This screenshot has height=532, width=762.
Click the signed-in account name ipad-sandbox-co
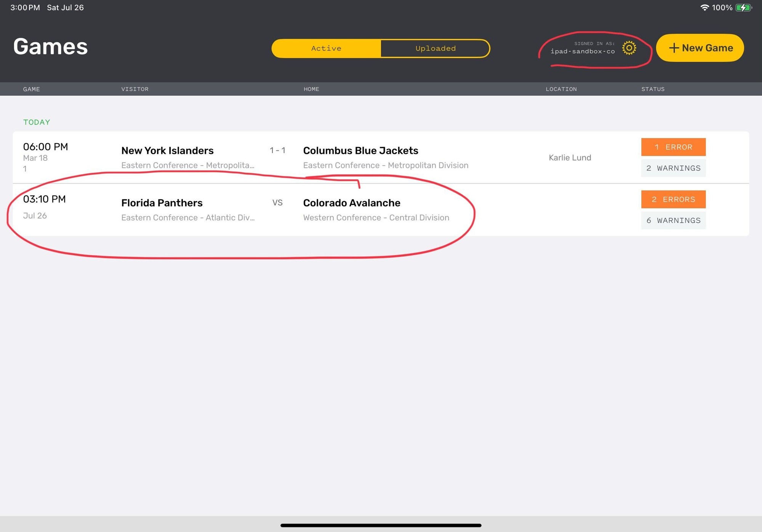pos(583,51)
